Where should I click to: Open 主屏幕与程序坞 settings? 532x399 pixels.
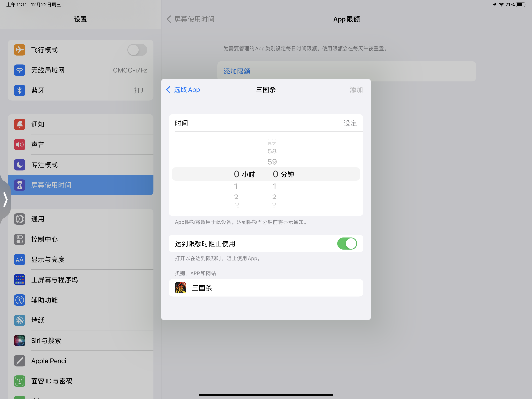pos(81,280)
